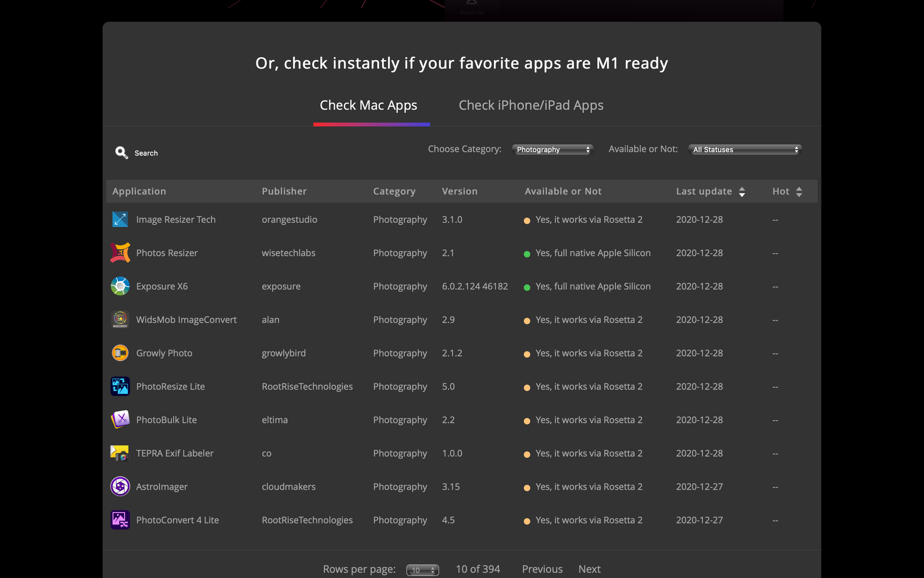The height and width of the screenshot is (578, 924).
Task: Switch to the Check iPhone/iPad Apps tab
Action: click(x=531, y=105)
